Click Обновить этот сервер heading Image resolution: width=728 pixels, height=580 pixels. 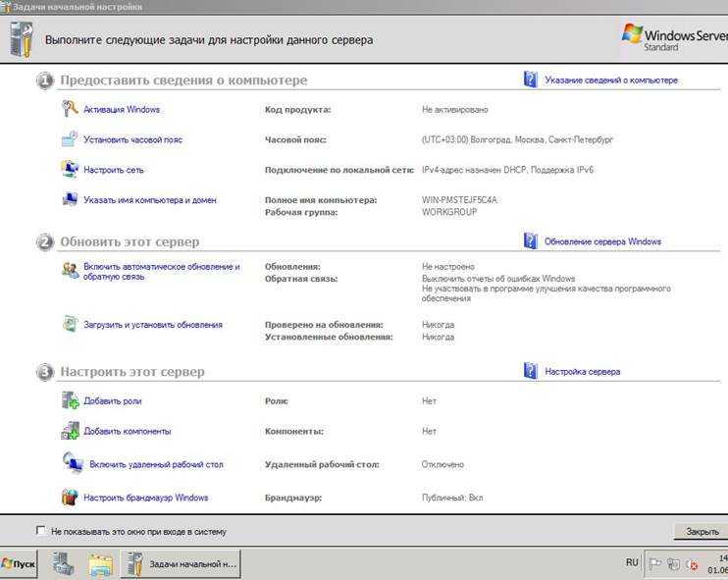pyautogui.click(x=130, y=242)
